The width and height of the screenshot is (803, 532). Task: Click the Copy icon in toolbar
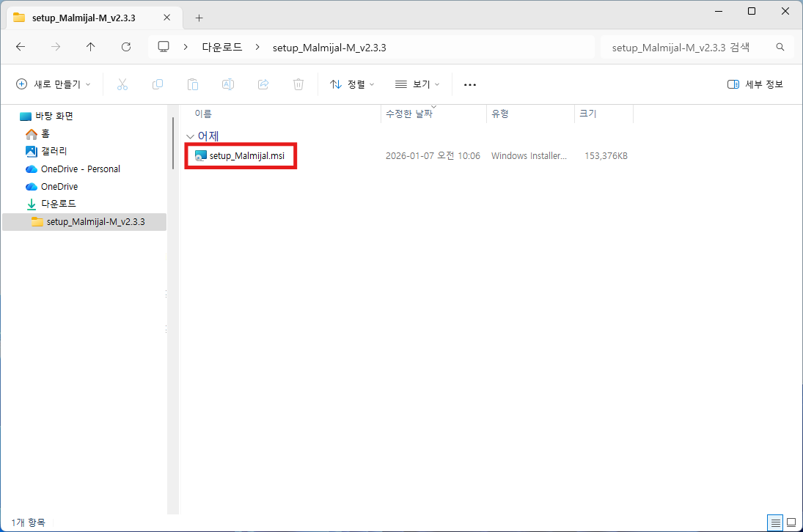point(158,84)
